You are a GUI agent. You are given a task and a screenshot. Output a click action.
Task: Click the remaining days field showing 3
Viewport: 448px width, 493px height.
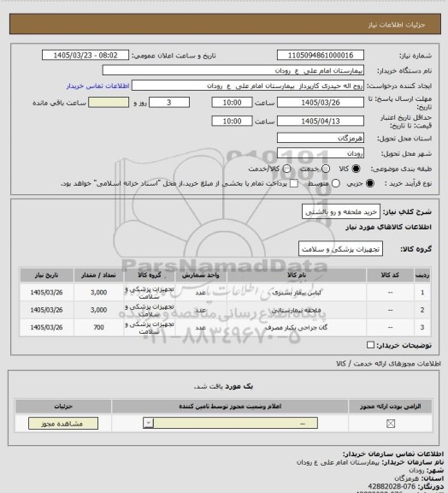(x=169, y=103)
